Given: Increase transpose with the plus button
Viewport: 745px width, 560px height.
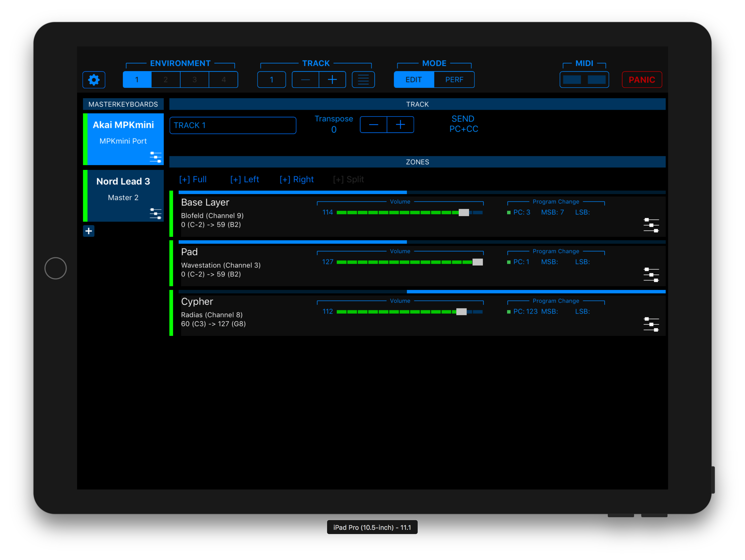Looking at the screenshot, I should (400, 125).
